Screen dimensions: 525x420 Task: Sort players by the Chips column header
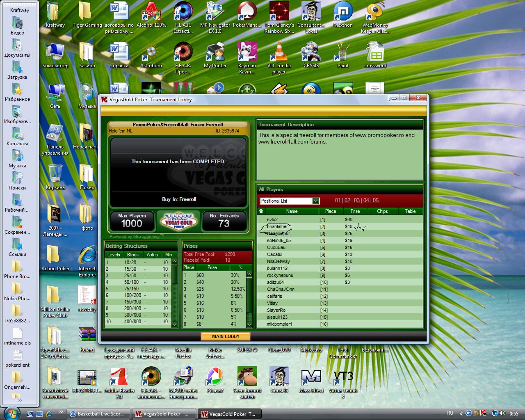pos(382,211)
